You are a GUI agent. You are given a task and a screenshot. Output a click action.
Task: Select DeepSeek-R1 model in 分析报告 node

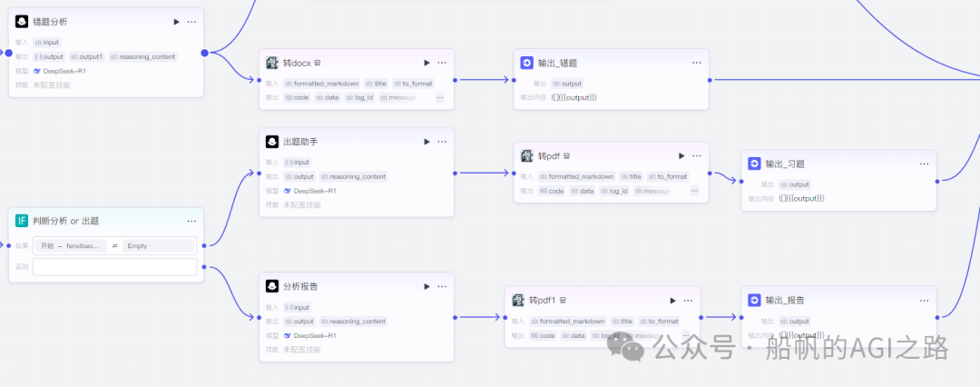point(310,335)
